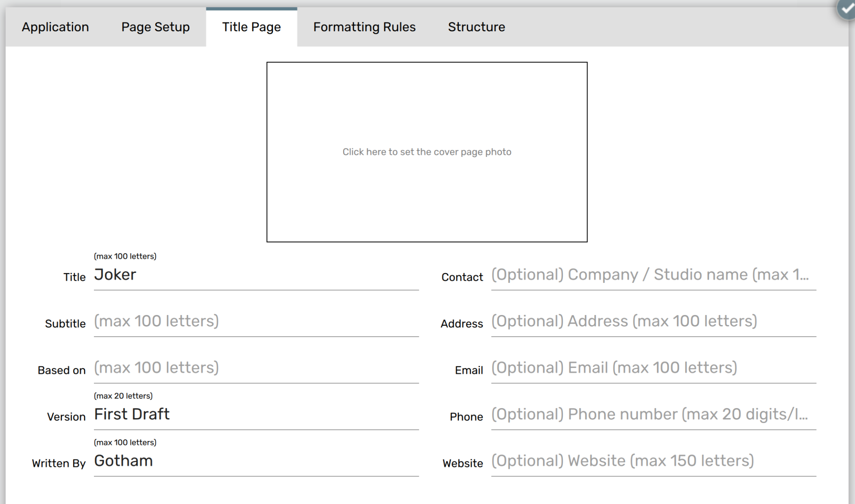Switch to the Application tab
This screenshot has height=504, width=855.
(x=55, y=27)
